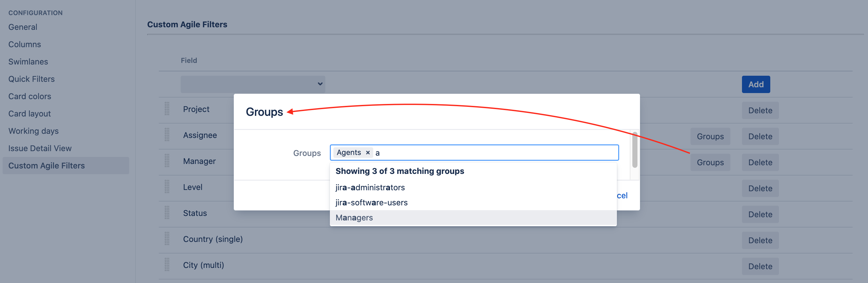868x283 pixels.
Task: Focus the Groups text input field
Action: (495, 153)
